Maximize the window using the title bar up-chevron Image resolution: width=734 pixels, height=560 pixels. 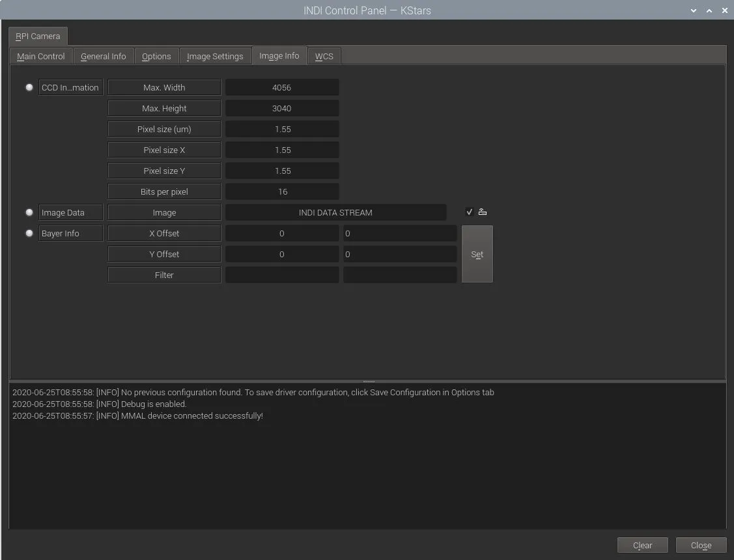pyautogui.click(x=709, y=10)
